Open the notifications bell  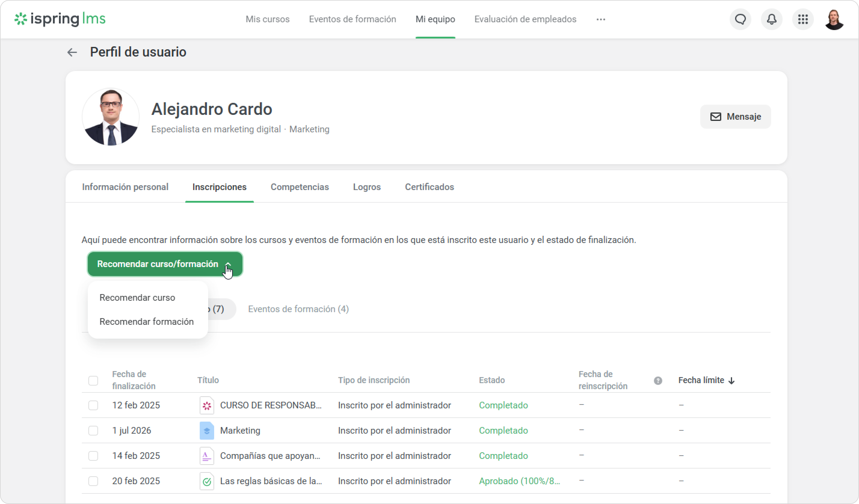click(x=771, y=20)
